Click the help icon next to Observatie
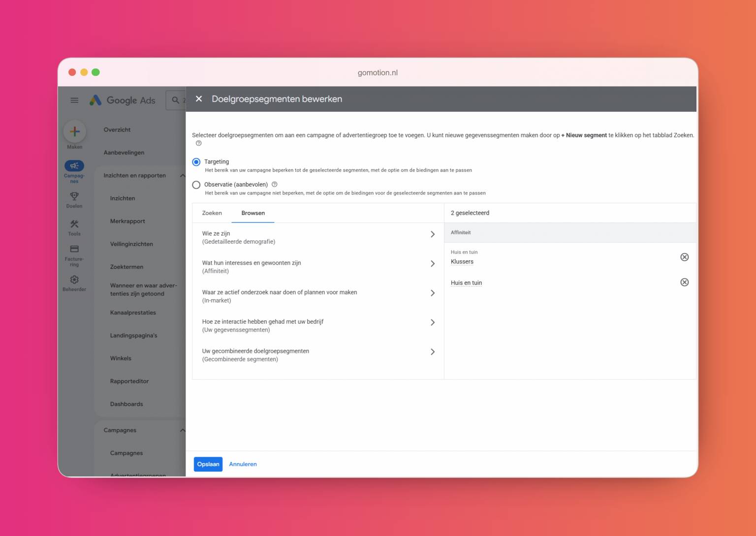Image resolution: width=756 pixels, height=536 pixels. pyautogui.click(x=275, y=185)
